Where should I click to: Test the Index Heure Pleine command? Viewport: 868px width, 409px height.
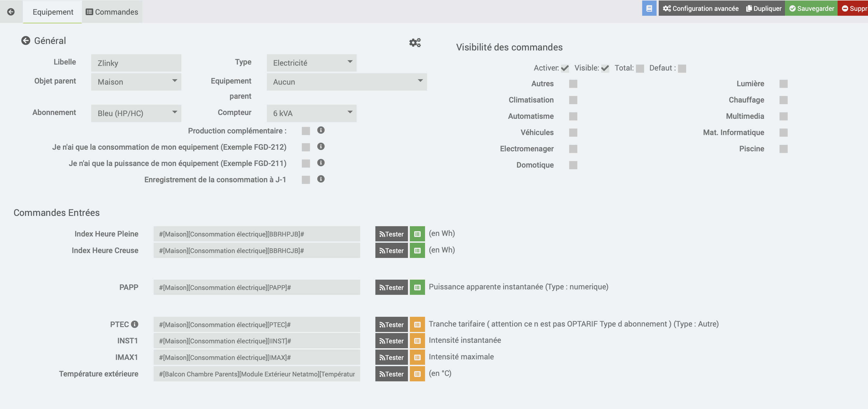pos(391,234)
